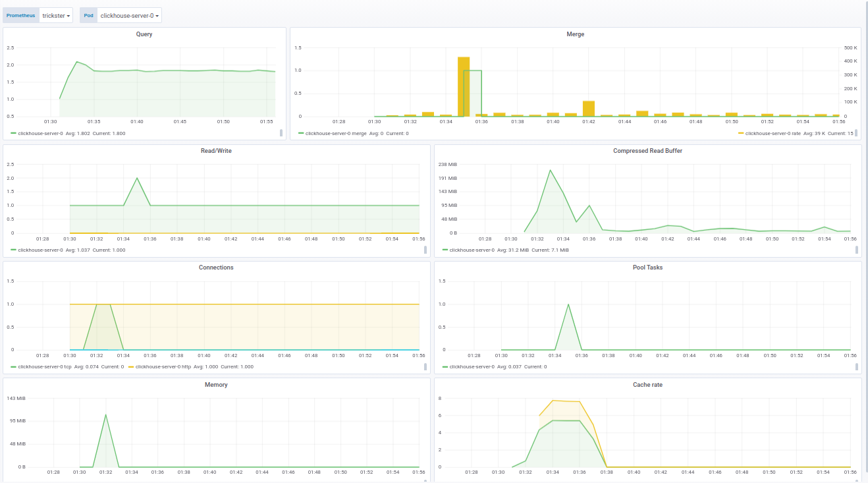Toggle clickhouse-server-0 tcp series in Connections legend
Image resolution: width=868 pixels, height=483 pixels.
click(45, 366)
